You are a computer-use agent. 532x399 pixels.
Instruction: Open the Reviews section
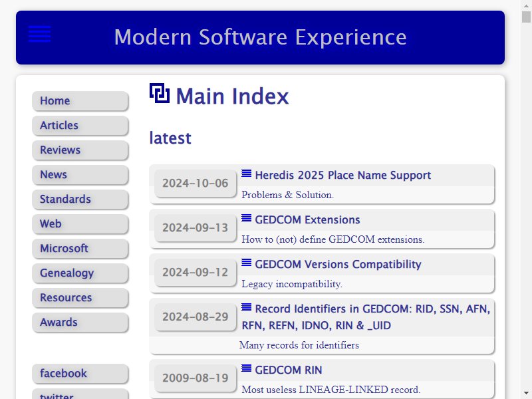coord(80,150)
